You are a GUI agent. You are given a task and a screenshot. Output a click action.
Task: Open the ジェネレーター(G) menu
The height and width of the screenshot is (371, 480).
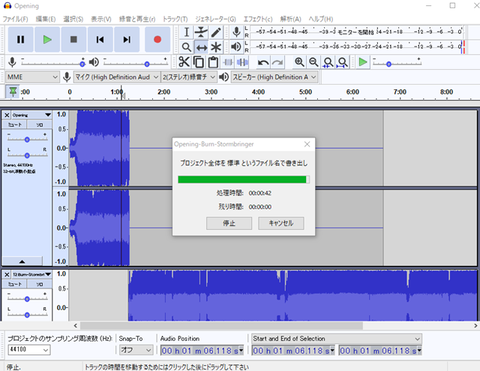tap(215, 19)
